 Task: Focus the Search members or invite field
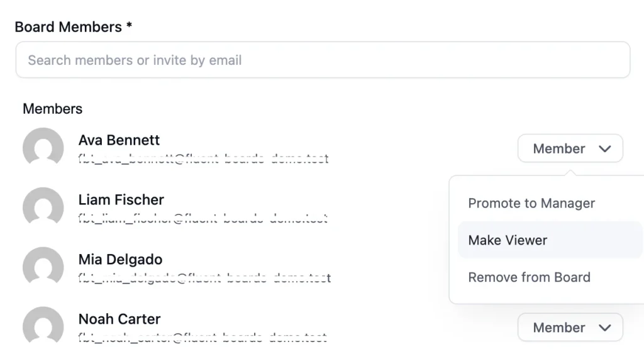tap(323, 60)
